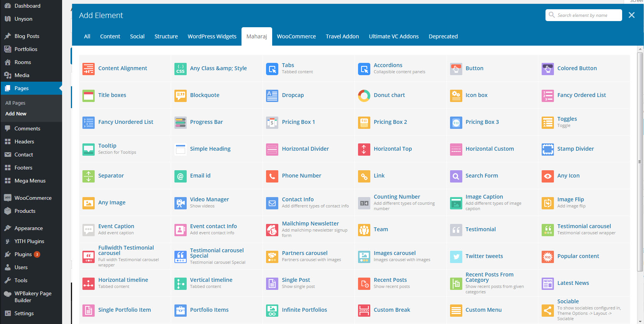Image resolution: width=644 pixels, height=324 pixels.
Task: Click the All Pages link
Action: point(15,103)
